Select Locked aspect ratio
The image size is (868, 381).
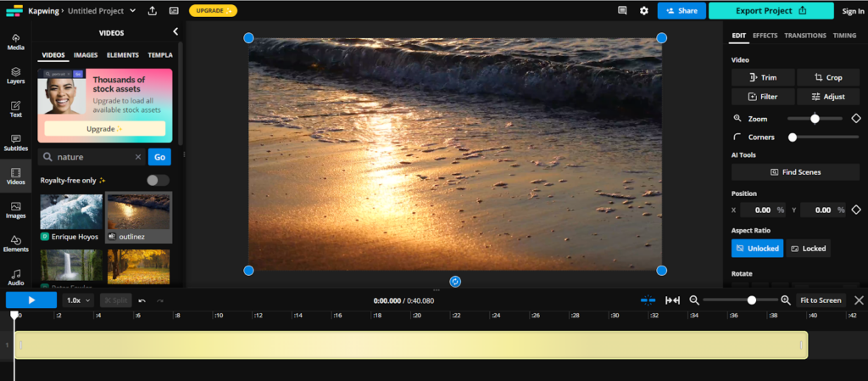pos(808,249)
